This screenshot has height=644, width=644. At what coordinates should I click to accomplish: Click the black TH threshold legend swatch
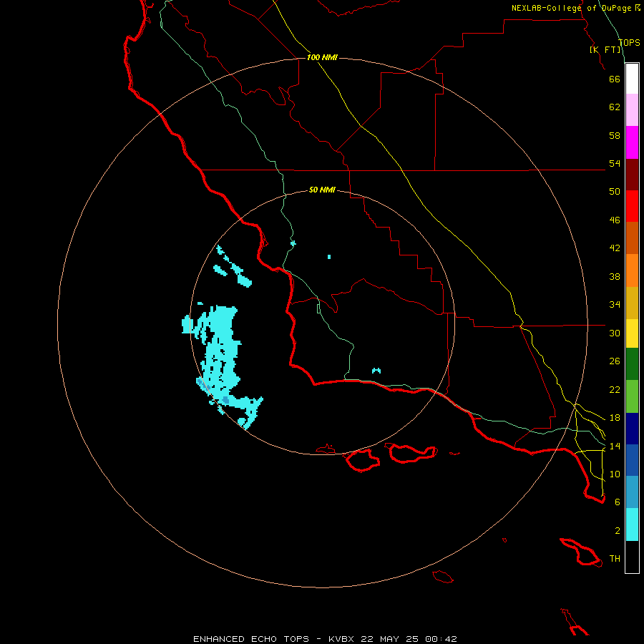632,557
